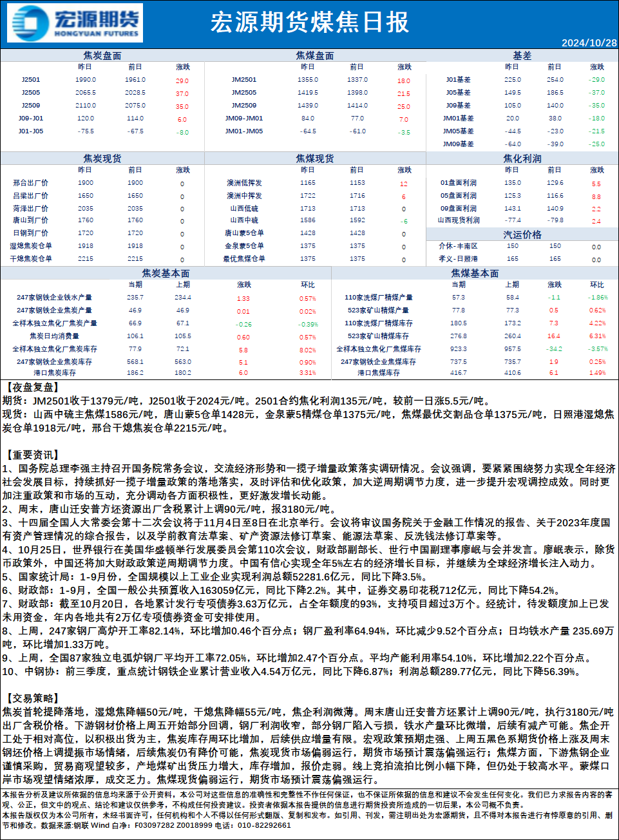Click the 247家钢铁企业焦煤库存 row label
619x840 pixels.
(379, 362)
